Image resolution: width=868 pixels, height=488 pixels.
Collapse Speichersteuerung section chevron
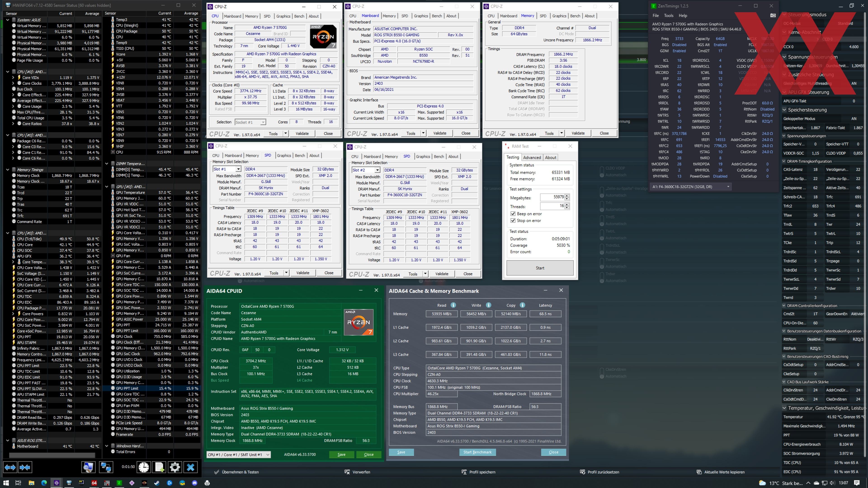pyautogui.click(x=785, y=110)
